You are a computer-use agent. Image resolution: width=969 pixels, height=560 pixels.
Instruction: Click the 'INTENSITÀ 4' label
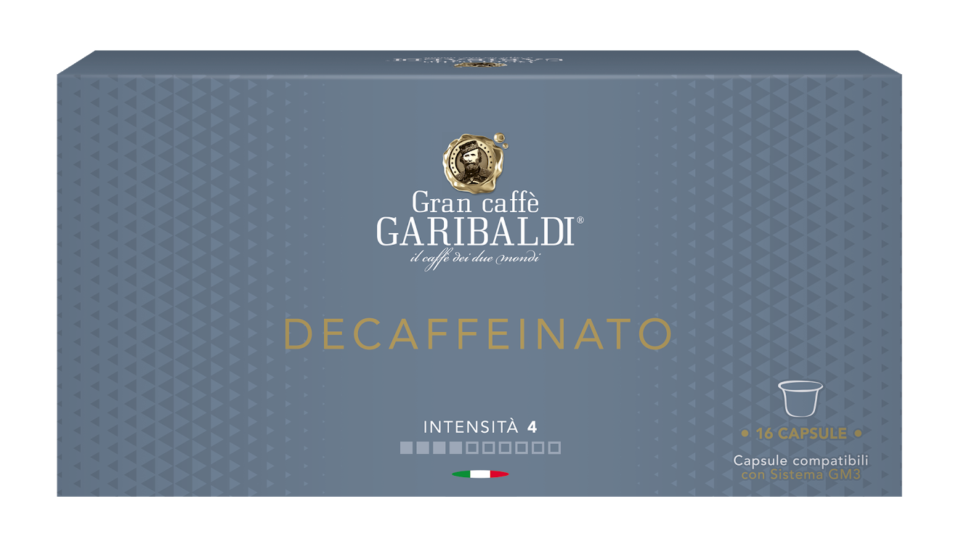[x=480, y=427]
